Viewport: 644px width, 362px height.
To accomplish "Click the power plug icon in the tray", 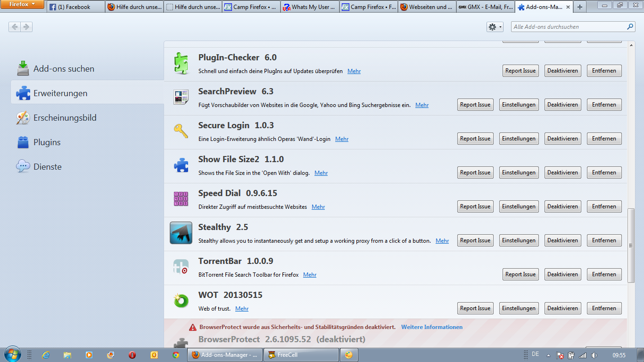I will click(571, 355).
